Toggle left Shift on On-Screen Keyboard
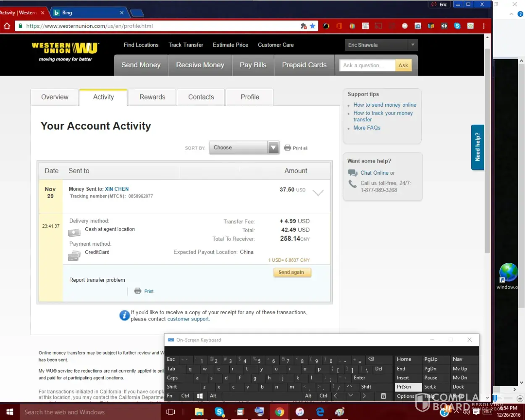This screenshot has width=525, height=420. pos(181,387)
